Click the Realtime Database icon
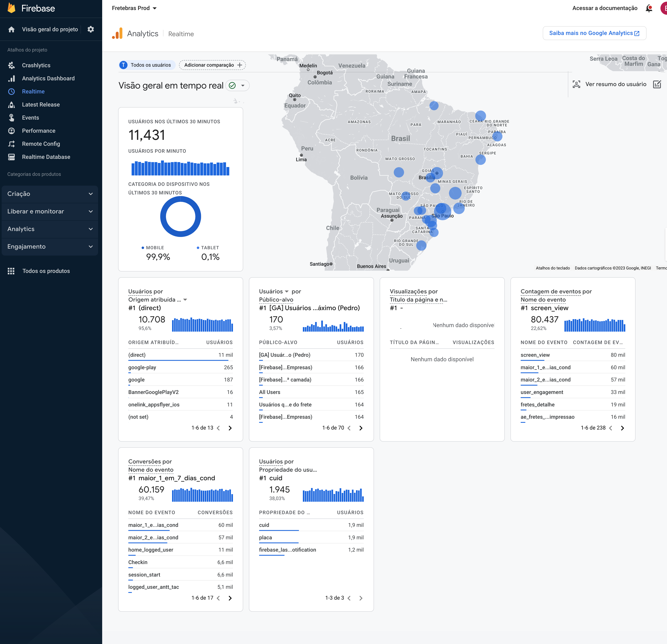This screenshot has height=644, width=667. pyautogui.click(x=11, y=157)
